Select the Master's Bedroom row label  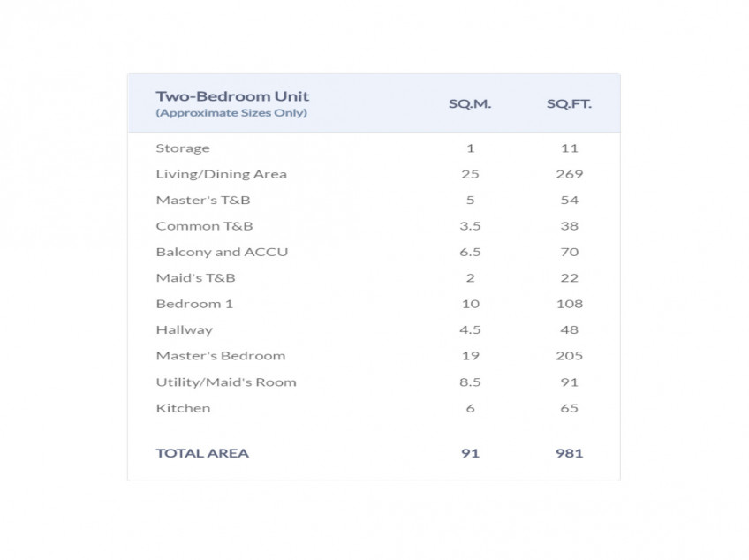coord(221,356)
